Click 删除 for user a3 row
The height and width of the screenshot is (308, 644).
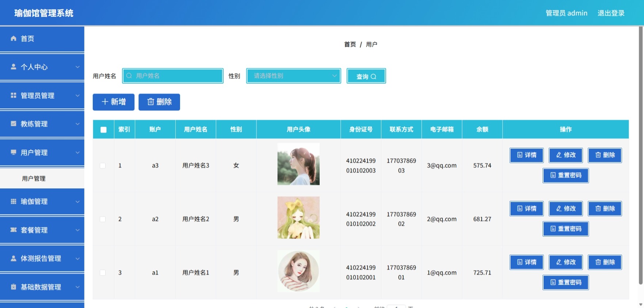605,155
